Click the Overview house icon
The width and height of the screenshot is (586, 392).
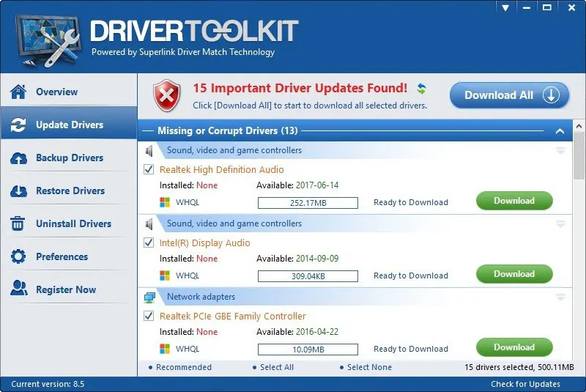(x=18, y=92)
